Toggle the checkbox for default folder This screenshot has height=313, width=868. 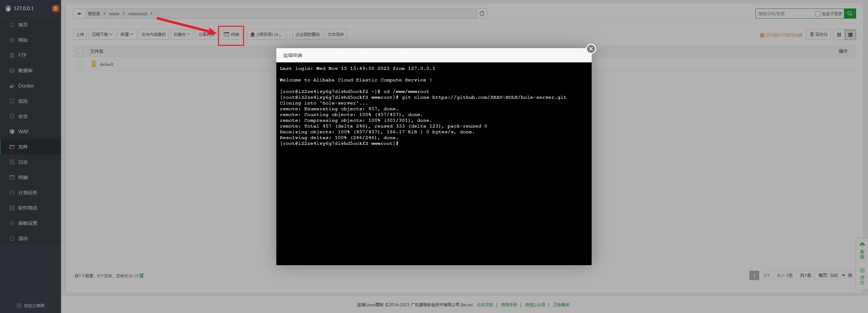(80, 64)
